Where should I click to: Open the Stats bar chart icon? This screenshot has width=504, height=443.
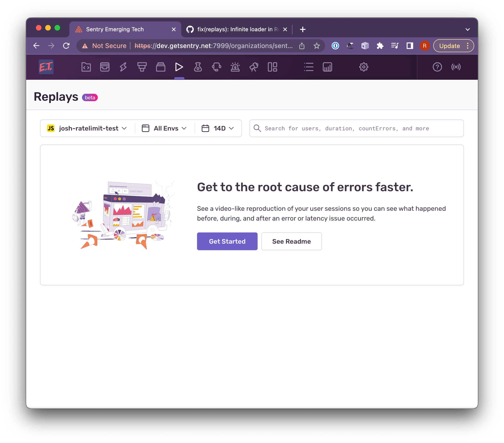pyautogui.click(x=327, y=67)
